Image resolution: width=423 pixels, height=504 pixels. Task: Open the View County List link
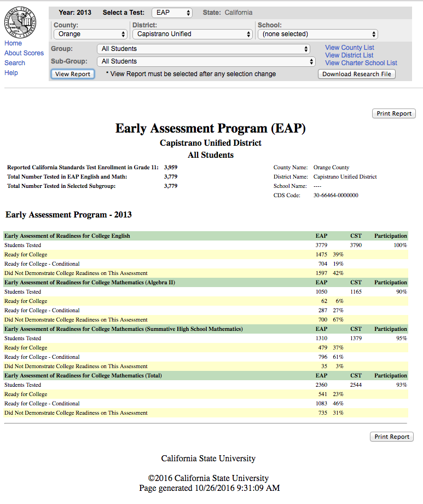tap(350, 48)
